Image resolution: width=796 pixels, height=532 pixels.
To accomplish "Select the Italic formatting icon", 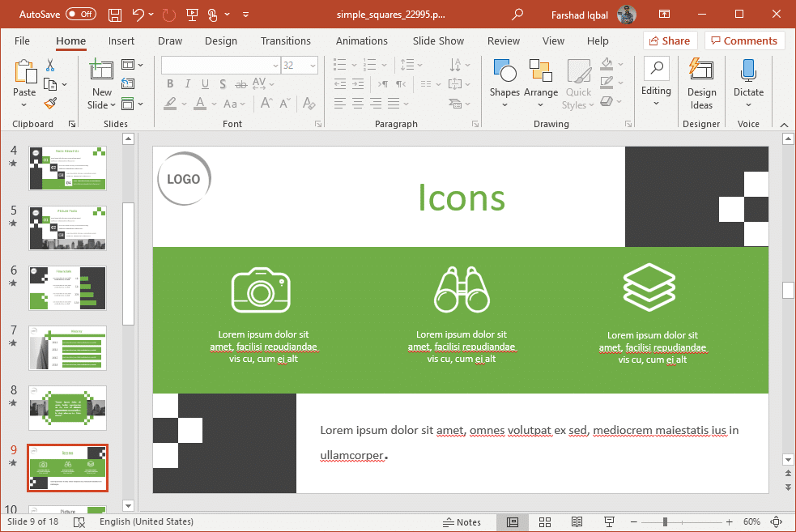I will click(187, 83).
